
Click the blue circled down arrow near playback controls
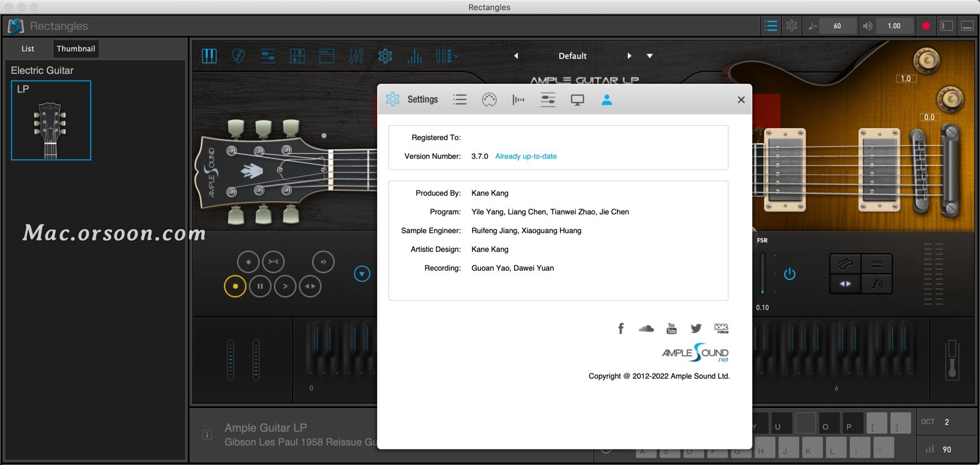pyautogui.click(x=361, y=273)
